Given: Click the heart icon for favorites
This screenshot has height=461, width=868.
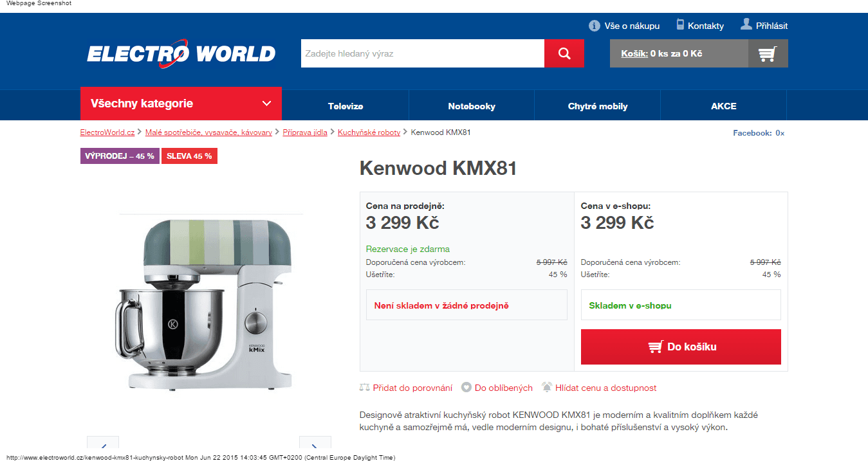Looking at the screenshot, I should tap(466, 388).
